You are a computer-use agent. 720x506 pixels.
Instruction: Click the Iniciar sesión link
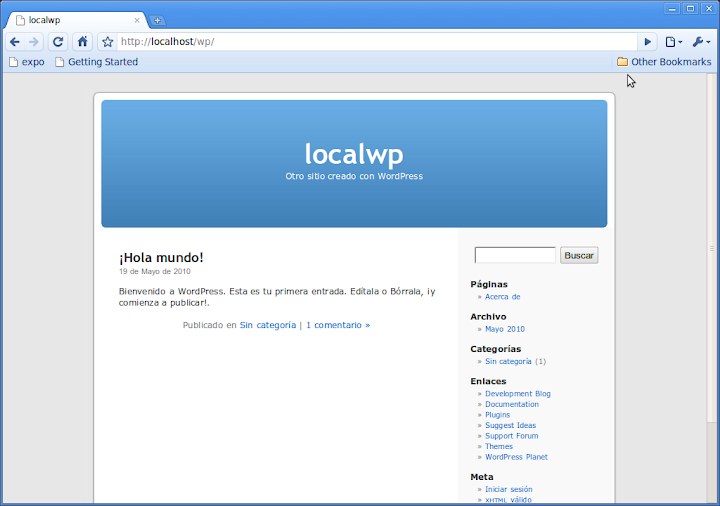[509, 489]
